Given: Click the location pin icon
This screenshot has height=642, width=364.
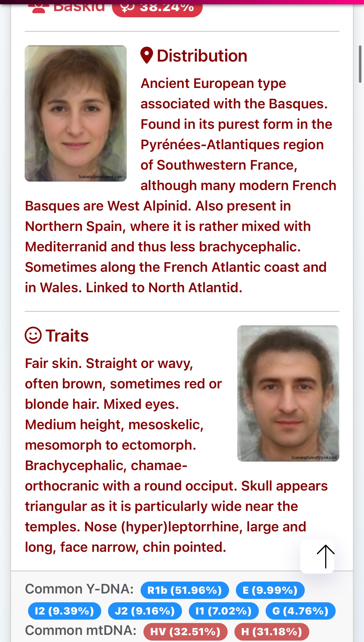Looking at the screenshot, I should click(147, 56).
